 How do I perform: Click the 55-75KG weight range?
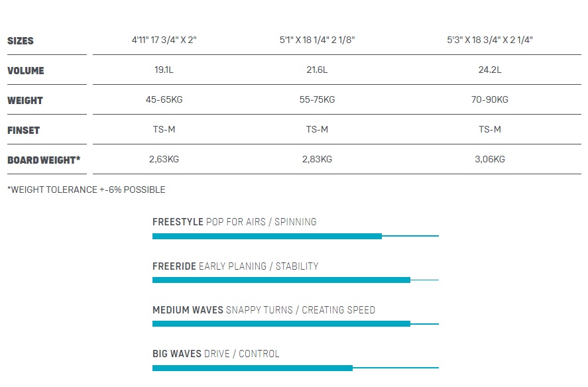(318, 100)
